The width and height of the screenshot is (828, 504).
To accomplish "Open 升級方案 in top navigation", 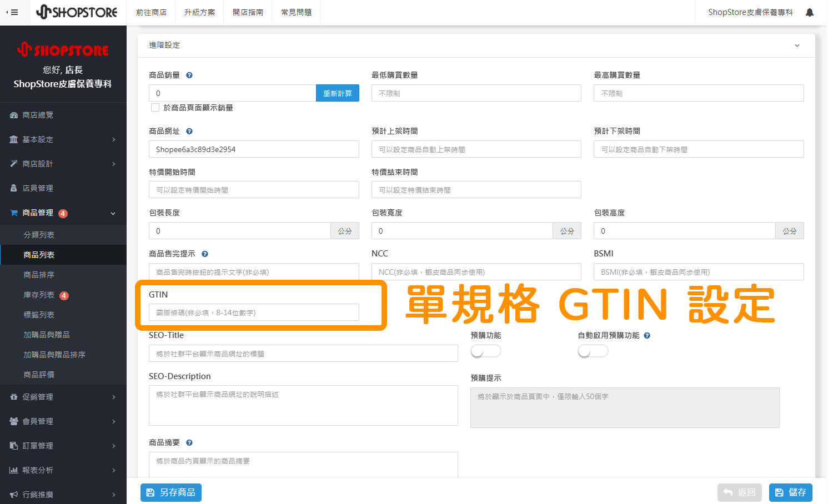I will [x=199, y=12].
